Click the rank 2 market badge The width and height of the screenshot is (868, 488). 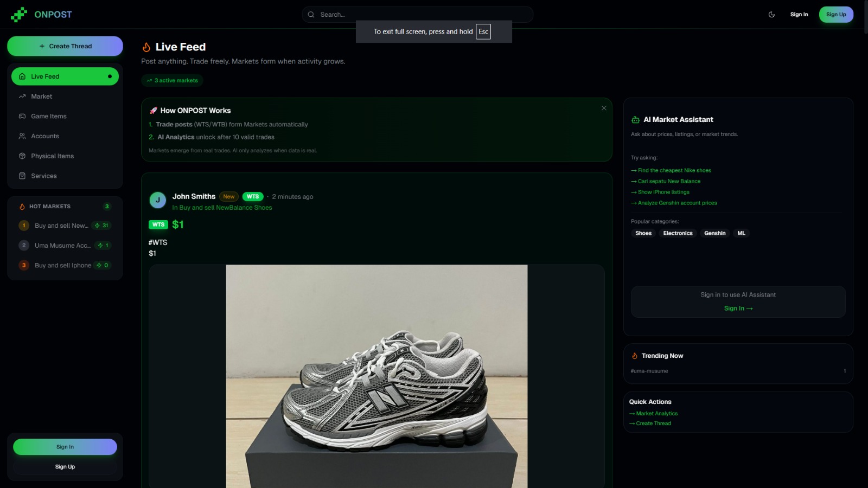[24, 246]
